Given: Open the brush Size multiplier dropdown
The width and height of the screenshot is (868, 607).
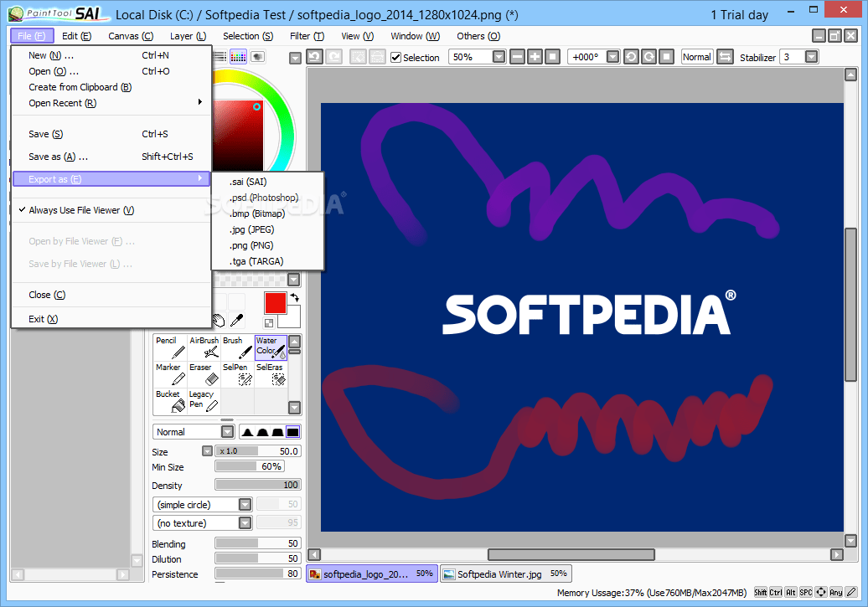Looking at the screenshot, I should [x=207, y=451].
